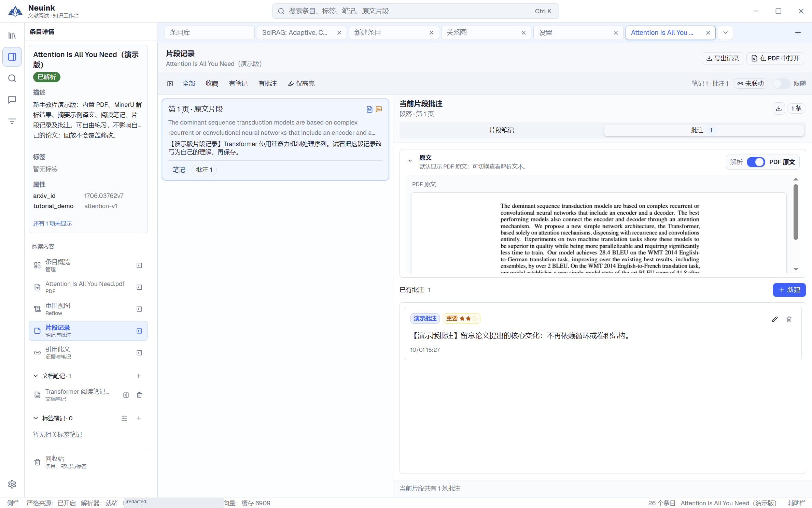Open tag notes filter settings icon
Image resolution: width=812 pixels, height=508 pixels.
(x=124, y=418)
